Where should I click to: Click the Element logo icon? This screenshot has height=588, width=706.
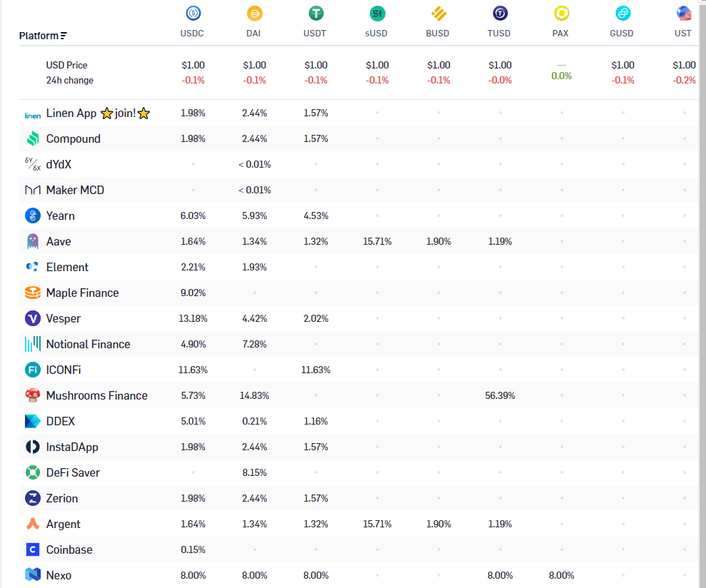click(x=32, y=267)
